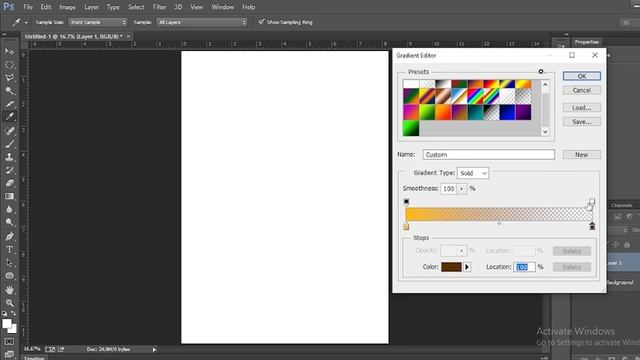Viewport: 640px width, 360px height.
Task: Select the Ellipse shape tool
Action: coord(9,276)
